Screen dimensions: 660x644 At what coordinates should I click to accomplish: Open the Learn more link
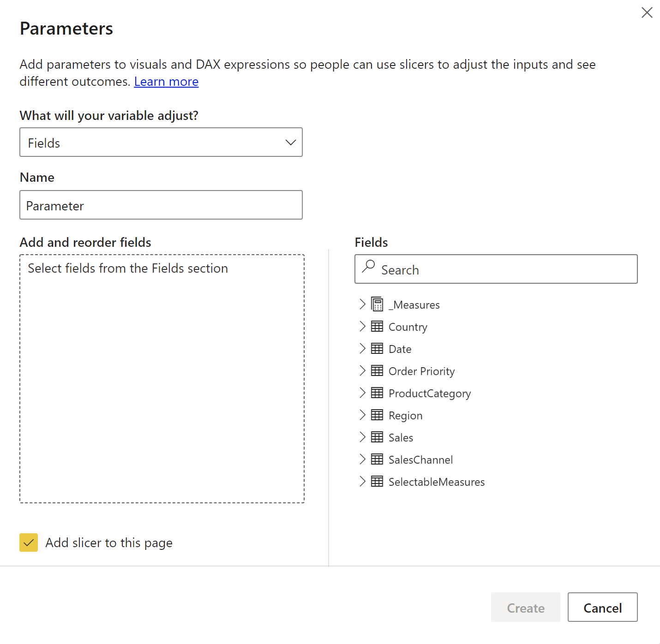coord(166,82)
